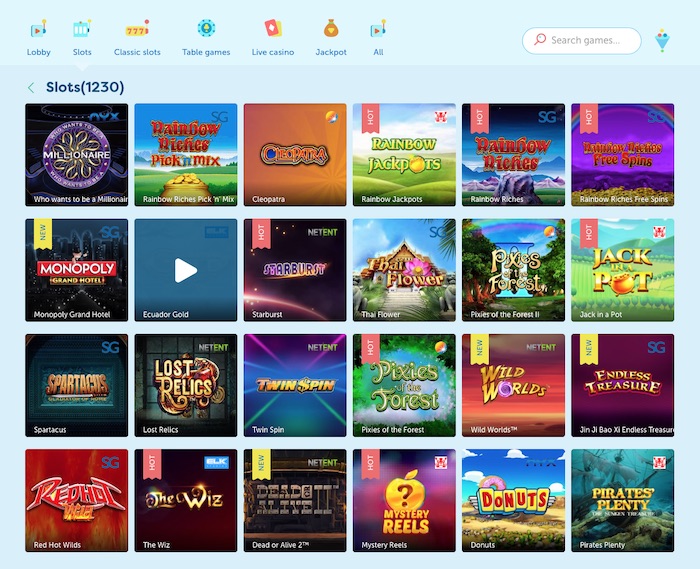Launch the Donuts slot

click(x=513, y=500)
